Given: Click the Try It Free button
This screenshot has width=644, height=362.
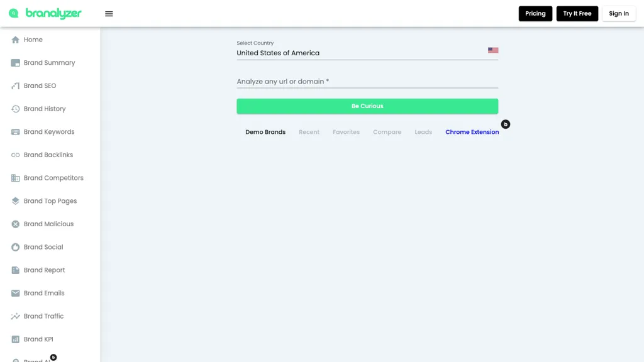Looking at the screenshot, I should pos(577,14).
